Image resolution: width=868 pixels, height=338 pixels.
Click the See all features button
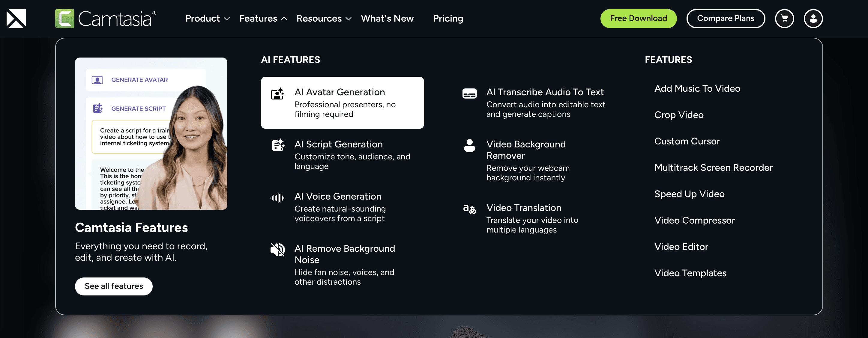[x=114, y=286]
